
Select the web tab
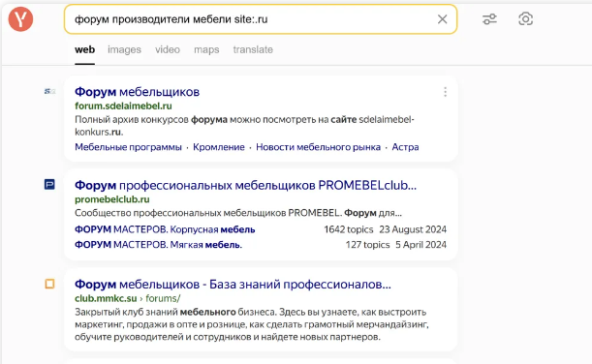pos(84,49)
